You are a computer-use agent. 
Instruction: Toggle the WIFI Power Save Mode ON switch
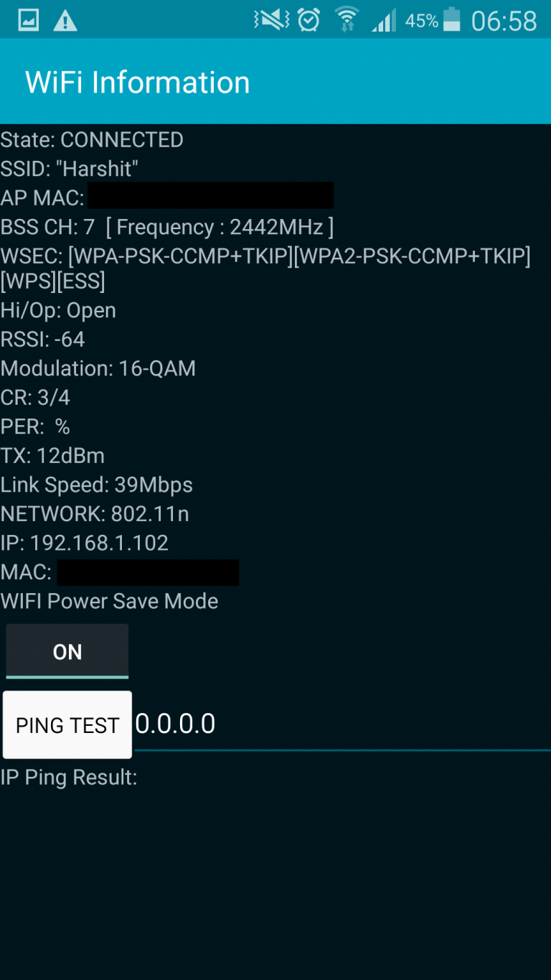coord(67,651)
